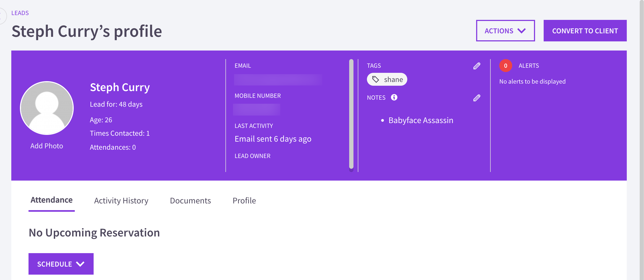Click 'Email sent 6 days ago' text
The width and height of the screenshot is (644, 280).
pos(273,139)
